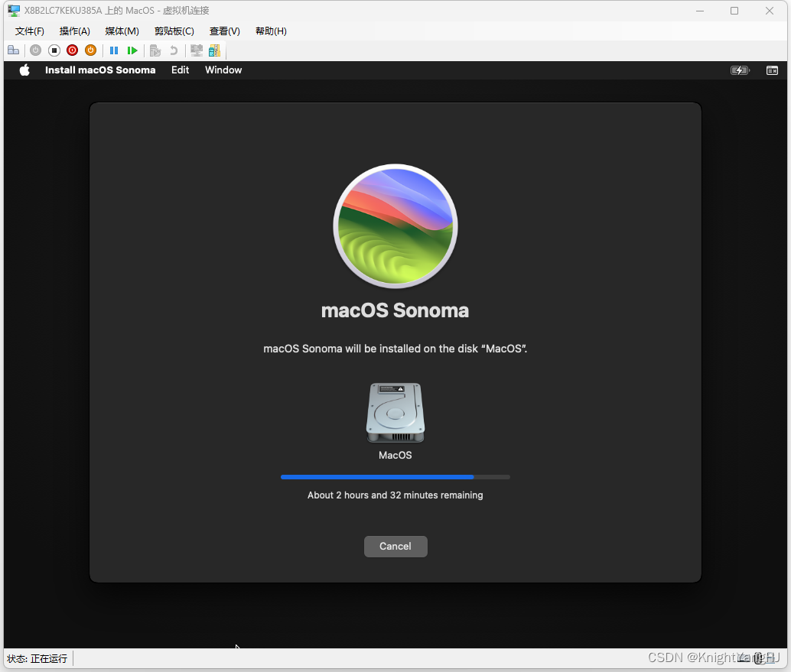Click the input switcher icon near the battery
Screen dimensions: 791x672
tap(772, 70)
